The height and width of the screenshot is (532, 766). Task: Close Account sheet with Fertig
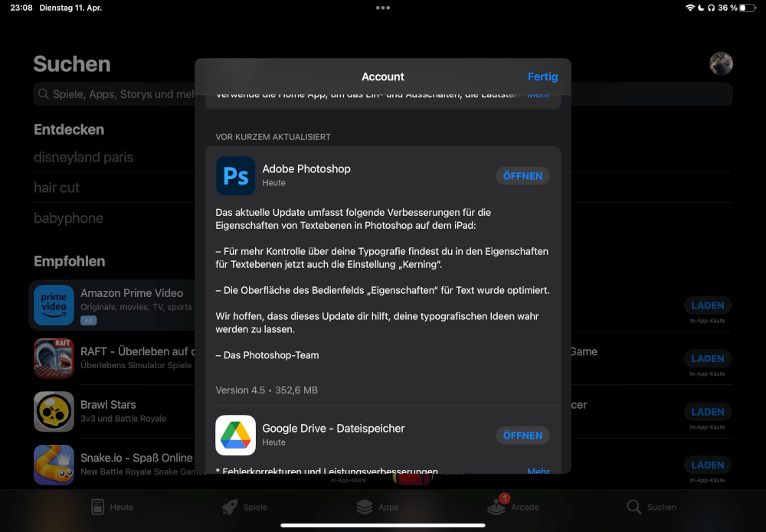coord(542,77)
